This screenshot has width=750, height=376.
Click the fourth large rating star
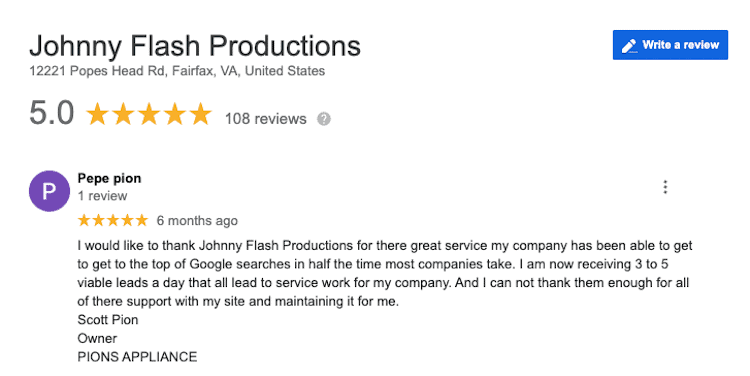[175, 114]
